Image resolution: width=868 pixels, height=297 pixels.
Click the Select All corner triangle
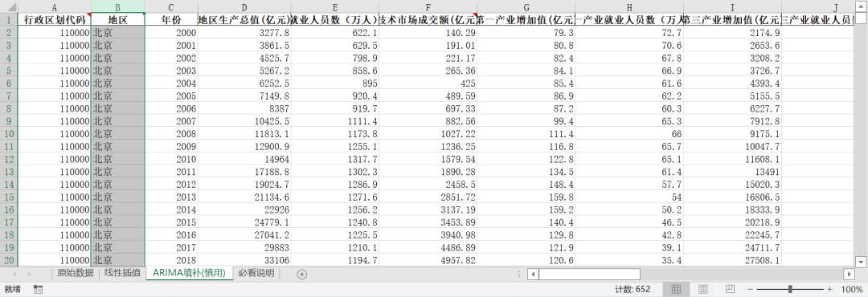coord(9,6)
